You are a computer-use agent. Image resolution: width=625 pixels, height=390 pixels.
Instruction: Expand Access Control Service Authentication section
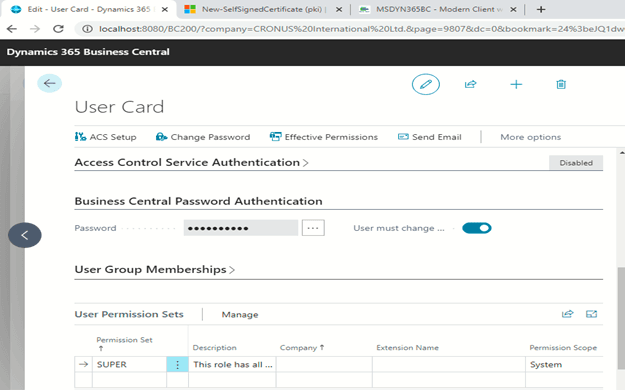pyautogui.click(x=191, y=162)
